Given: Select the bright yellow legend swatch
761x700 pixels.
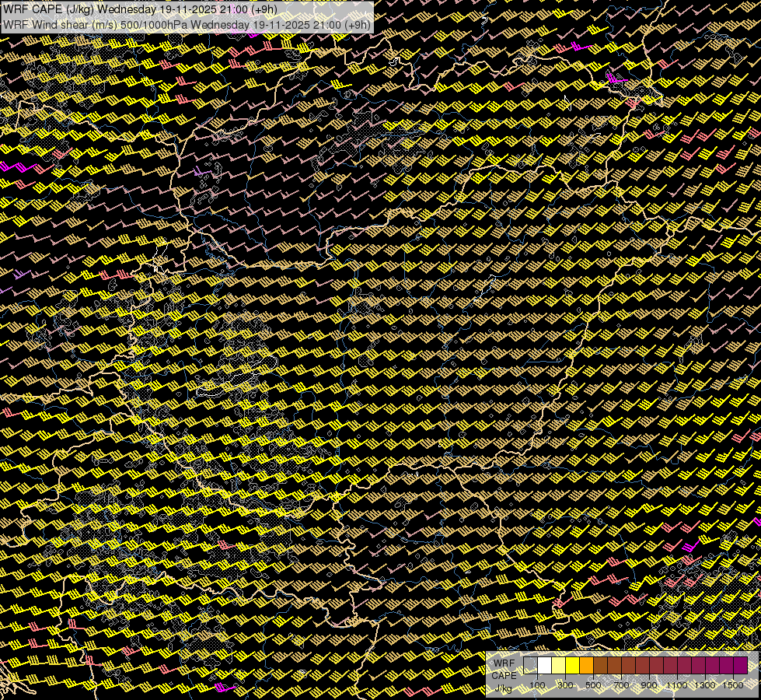Looking at the screenshot, I should tap(573, 666).
